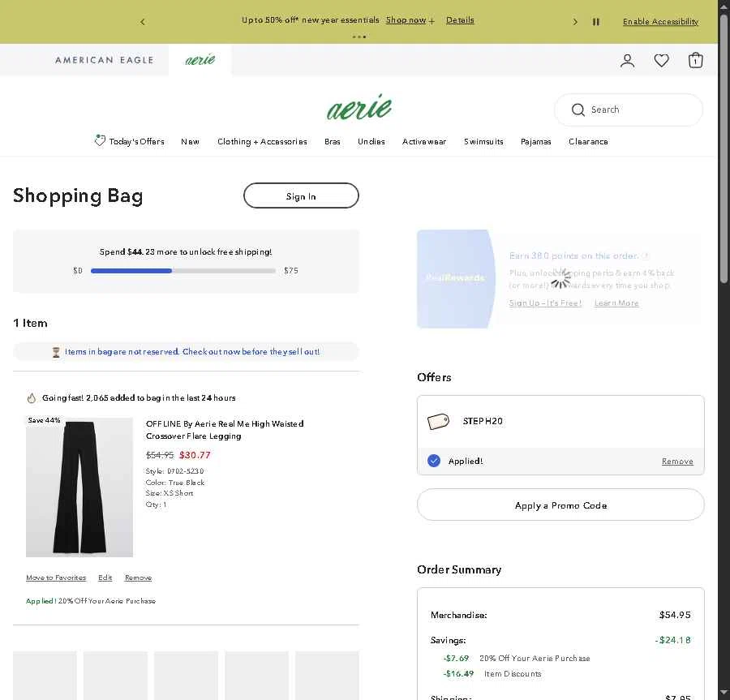The width and height of the screenshot is (730, 700).
Task: Open Pajamas menu
Action: (x=536, y=141)
